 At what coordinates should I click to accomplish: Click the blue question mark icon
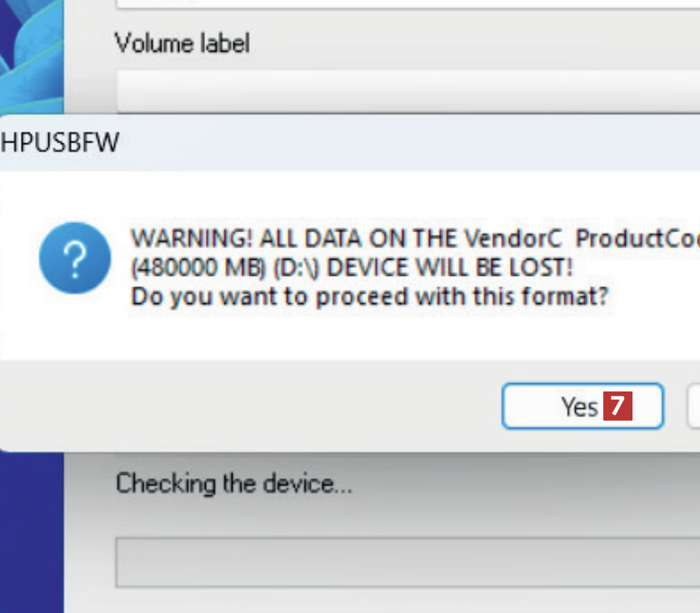(x=73, y=258)
